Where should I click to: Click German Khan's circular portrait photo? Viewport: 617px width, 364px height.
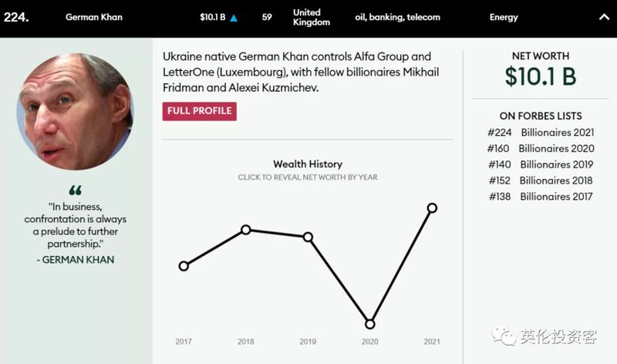click(76, 112)
